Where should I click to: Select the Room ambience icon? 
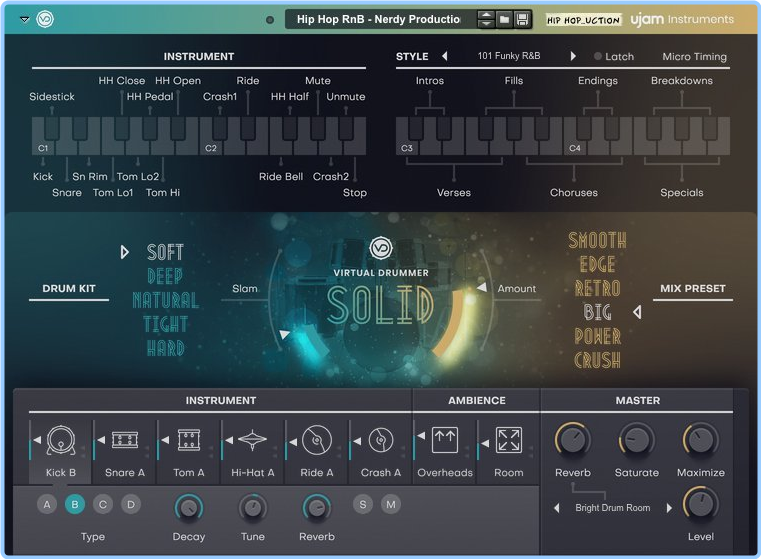coord(509,440)
